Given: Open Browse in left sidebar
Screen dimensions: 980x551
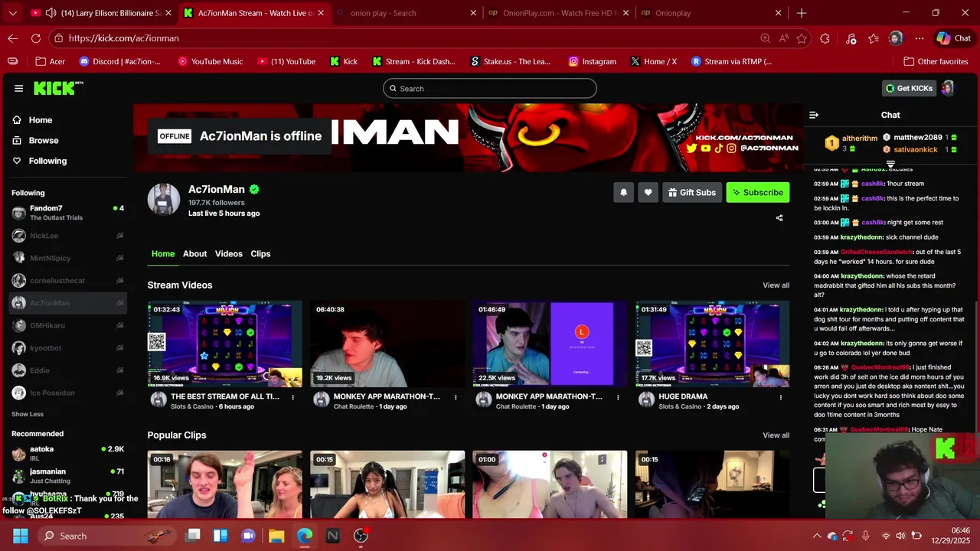Looking at the screenshot, I should 44,141.
